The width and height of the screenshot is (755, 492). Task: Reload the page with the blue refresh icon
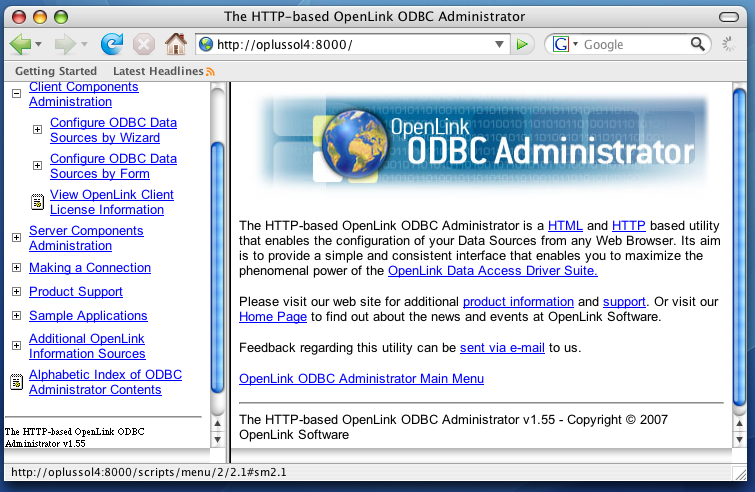pos(112,44)
